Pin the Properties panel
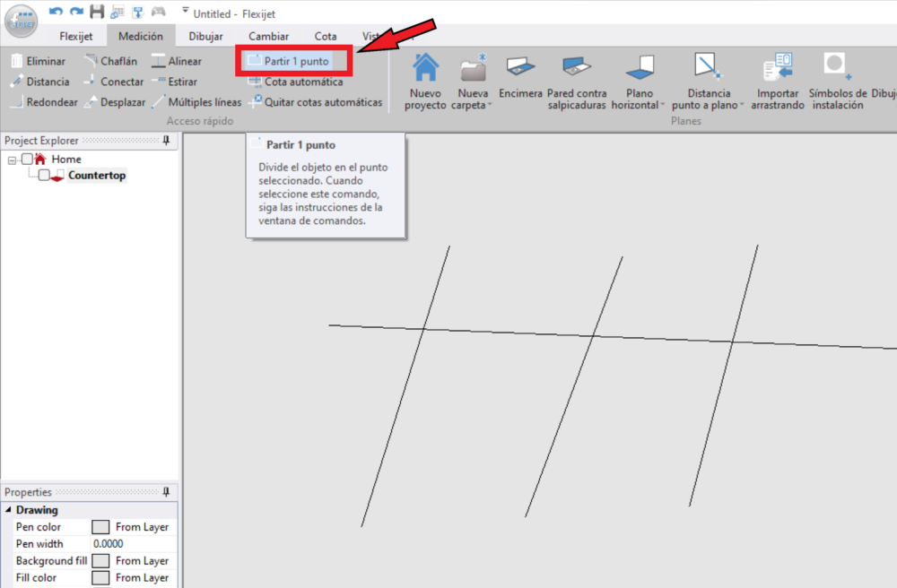 point(167,492)
